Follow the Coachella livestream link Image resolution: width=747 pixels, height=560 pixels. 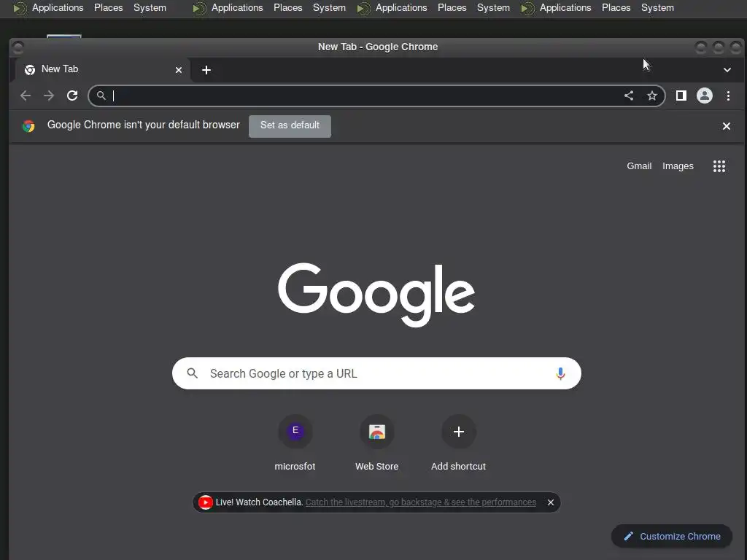421,502
